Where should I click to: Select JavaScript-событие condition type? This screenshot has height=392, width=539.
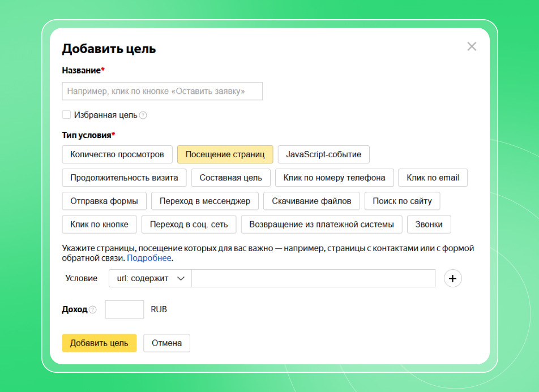[x=323, y=154]
